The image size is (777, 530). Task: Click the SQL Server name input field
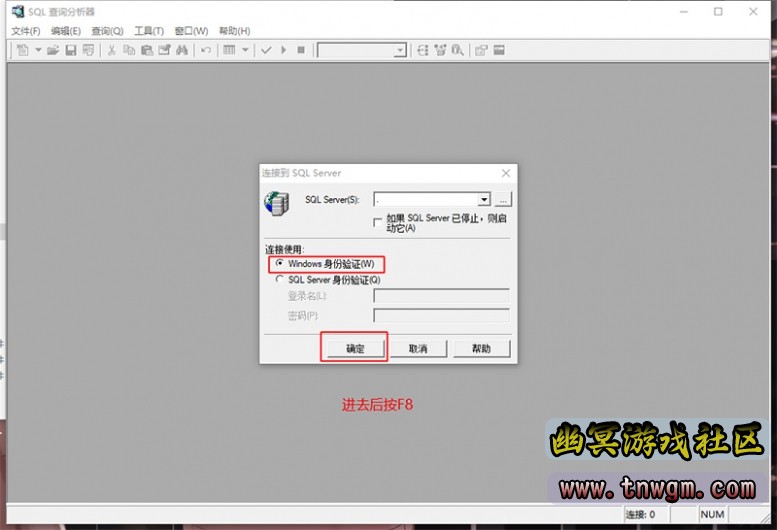pos(426,200)
